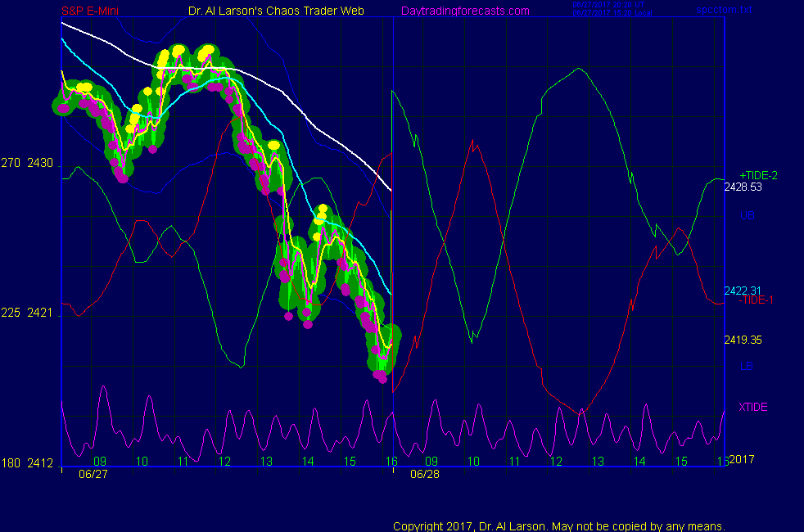Click the 2017 year label
This screenshot has width=804, height=532.
742,459
